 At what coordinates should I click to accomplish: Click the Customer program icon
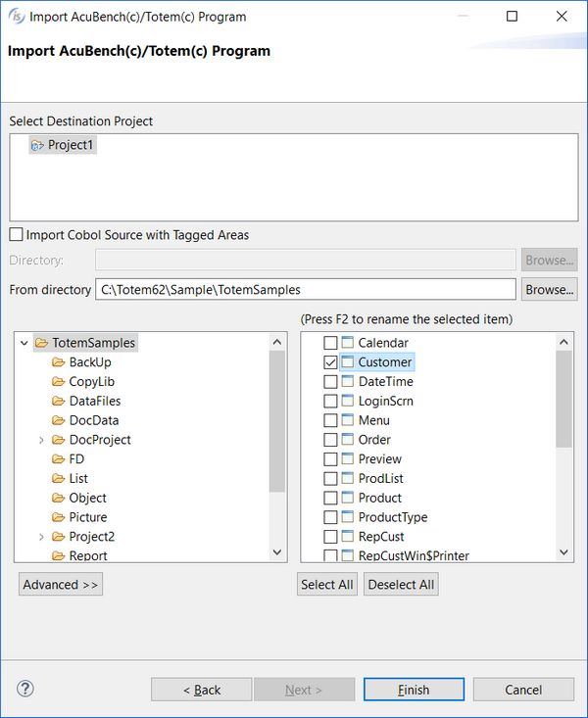pyautogui.click(x=348, y=361)
